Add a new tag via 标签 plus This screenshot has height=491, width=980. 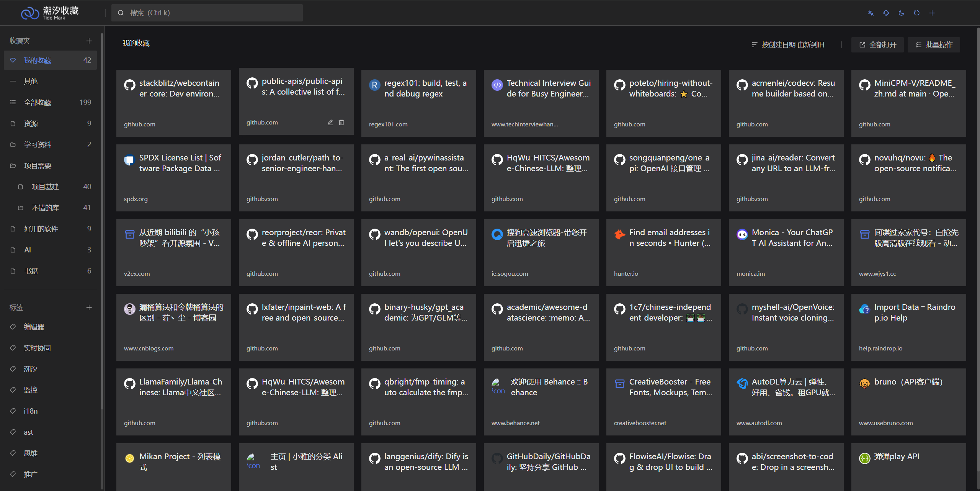click(x=89, y=308)
